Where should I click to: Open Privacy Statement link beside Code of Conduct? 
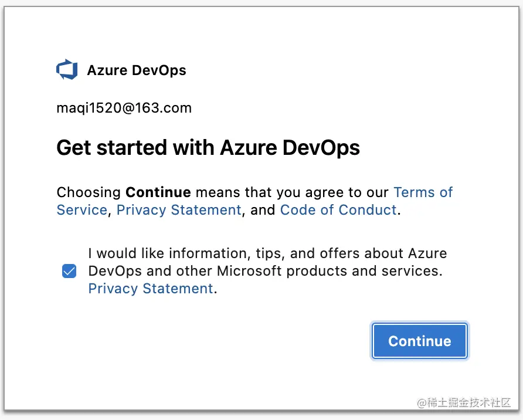tap(179, 210)
